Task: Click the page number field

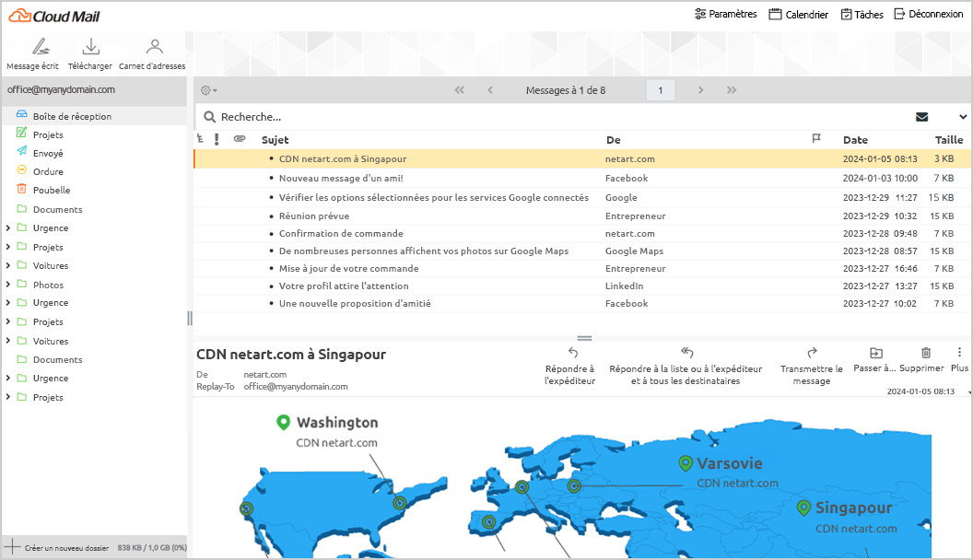Action: point(661,90)
